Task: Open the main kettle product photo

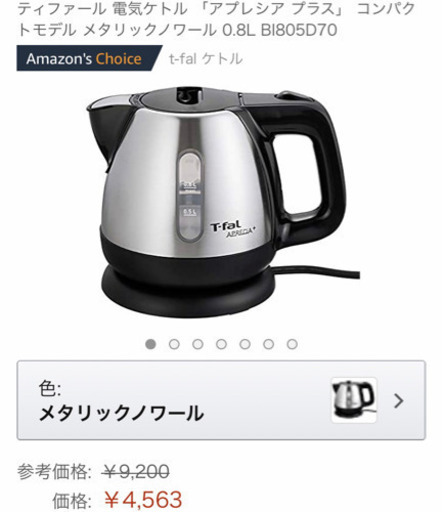Action: pyautogui.click(x=221, y=203)
